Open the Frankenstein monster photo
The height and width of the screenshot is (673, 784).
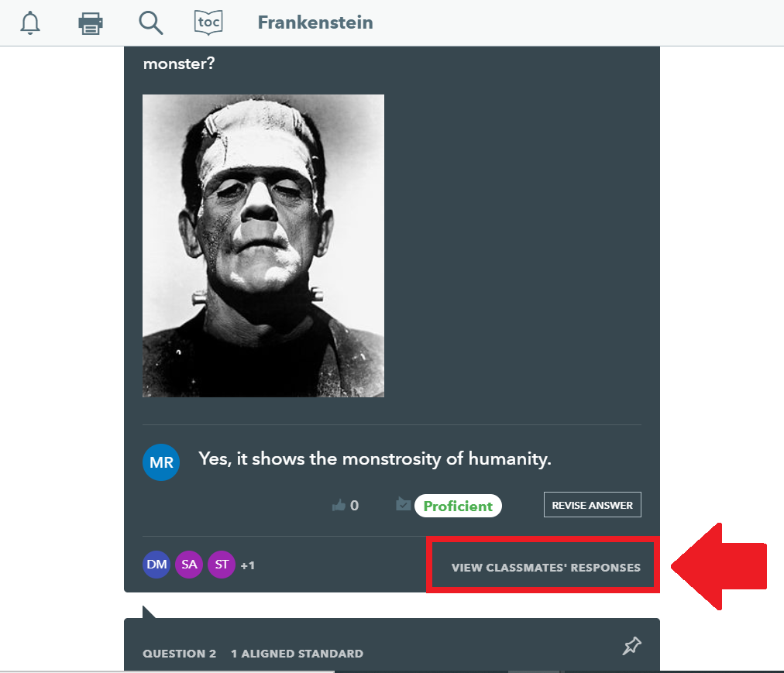263,246
